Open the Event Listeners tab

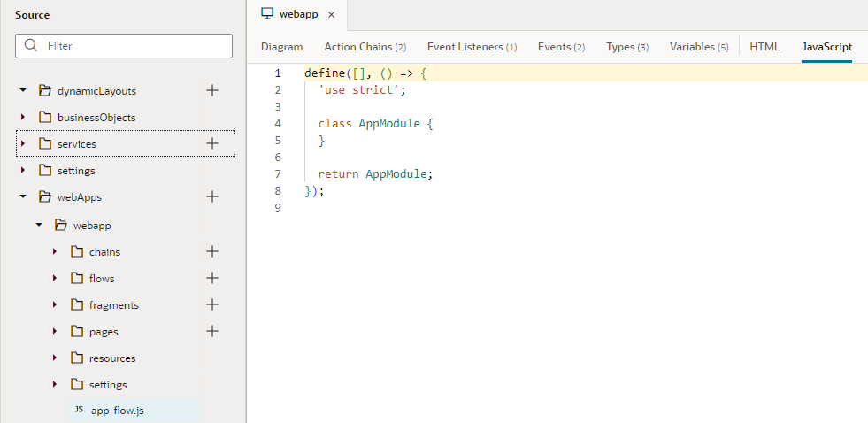point(472,47)
